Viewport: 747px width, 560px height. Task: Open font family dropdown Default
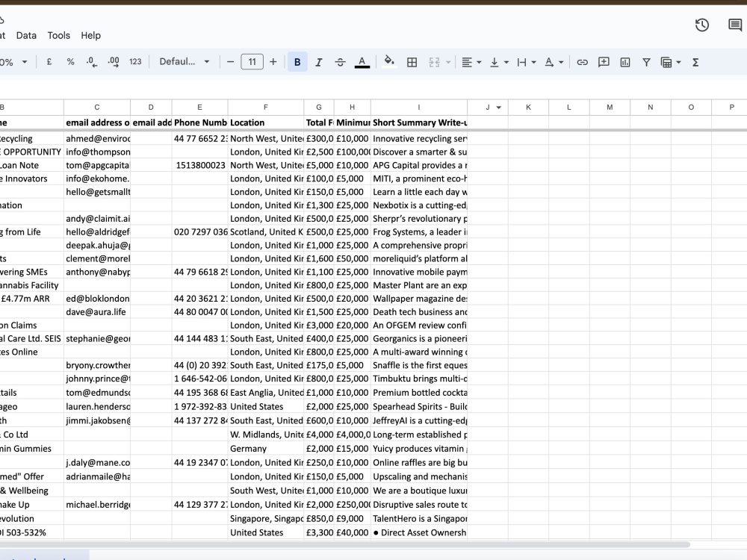(185, 62)
